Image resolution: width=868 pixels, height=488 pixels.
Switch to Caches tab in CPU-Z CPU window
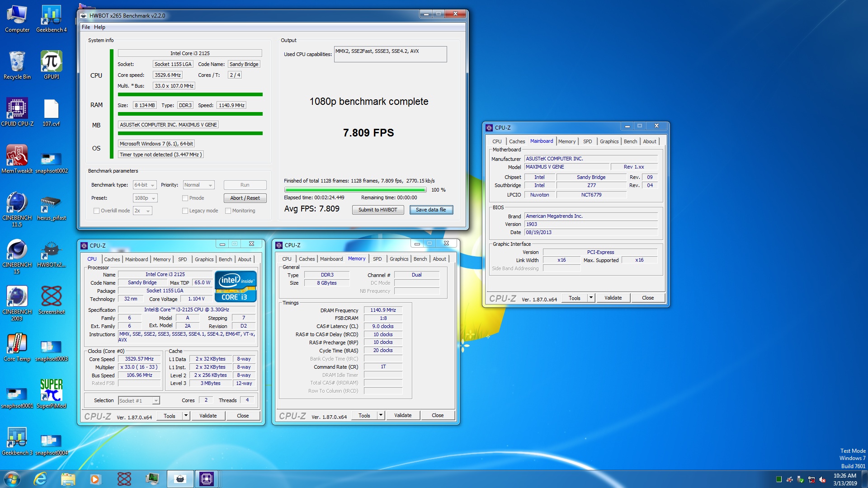(112, 259)
